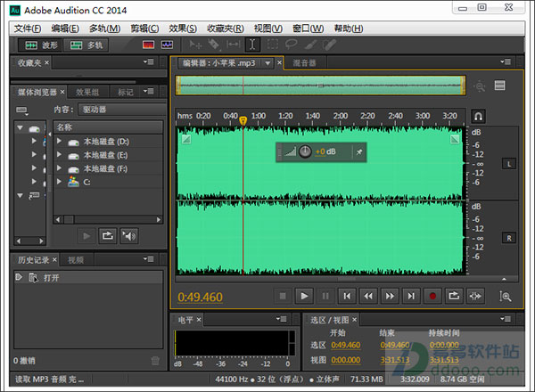Open the 剪辑(C) menu
The height and width of the screenshot is (392, 535).
tap(145, 29)
